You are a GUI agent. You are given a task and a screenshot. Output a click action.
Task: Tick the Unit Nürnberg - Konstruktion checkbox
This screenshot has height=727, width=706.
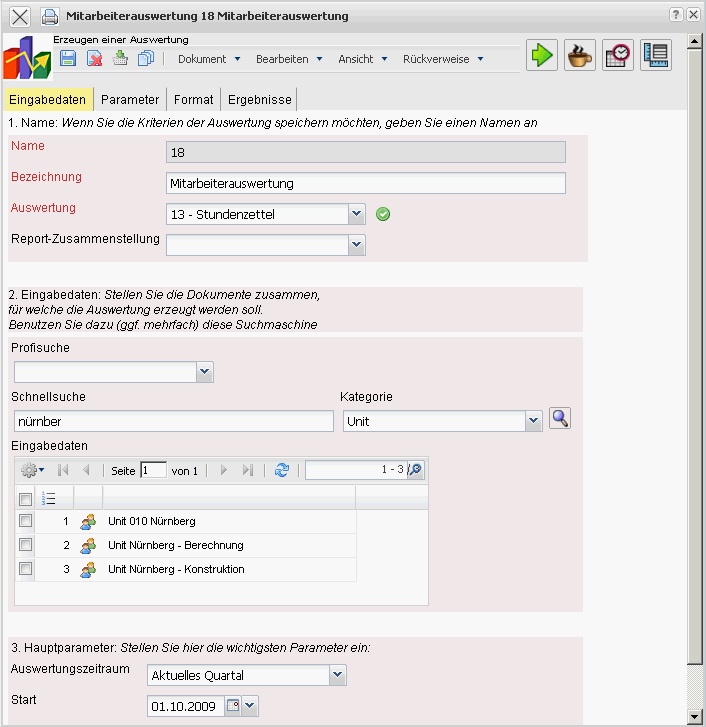pos(26,569)
